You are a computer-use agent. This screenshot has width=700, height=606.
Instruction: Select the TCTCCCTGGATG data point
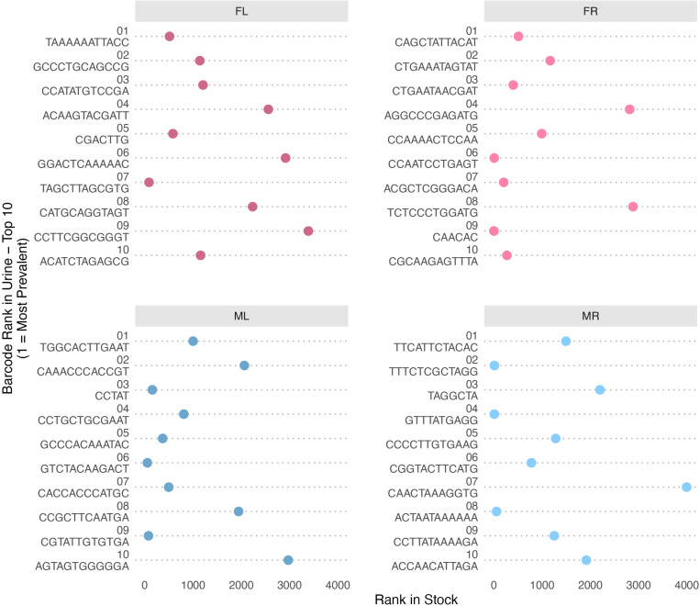coord(633,207)
